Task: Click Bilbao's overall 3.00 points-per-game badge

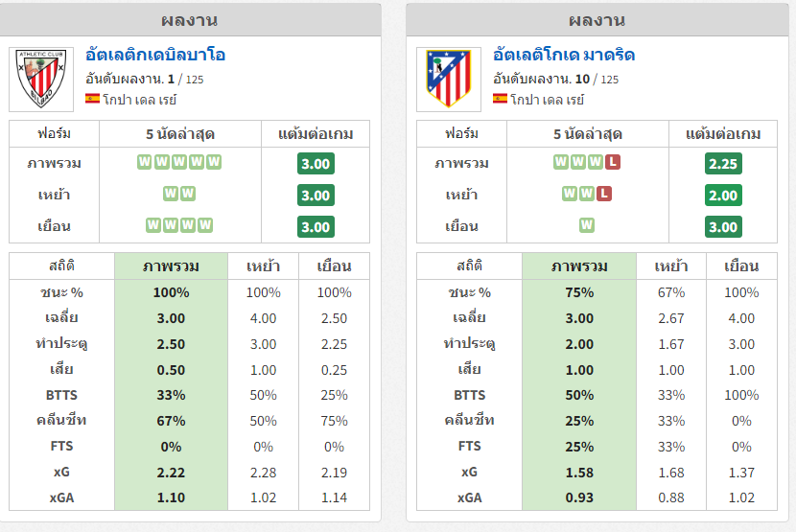Action: coord(316,164)
